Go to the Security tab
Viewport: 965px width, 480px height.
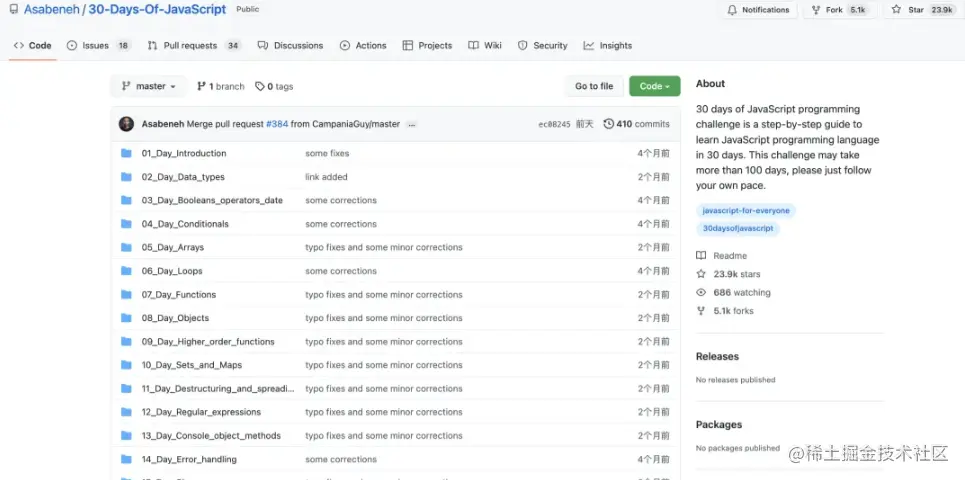click(x=542, y=46)
